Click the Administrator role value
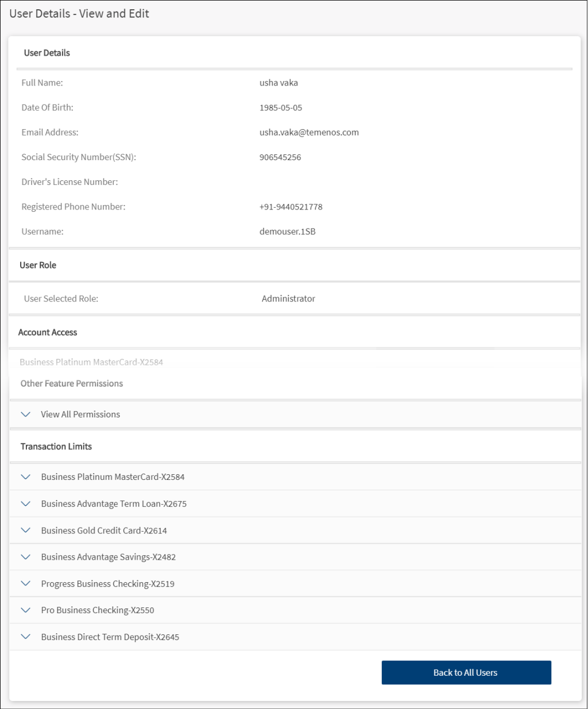The height and width of the screenshot is (709, 588). pos(288,299)
